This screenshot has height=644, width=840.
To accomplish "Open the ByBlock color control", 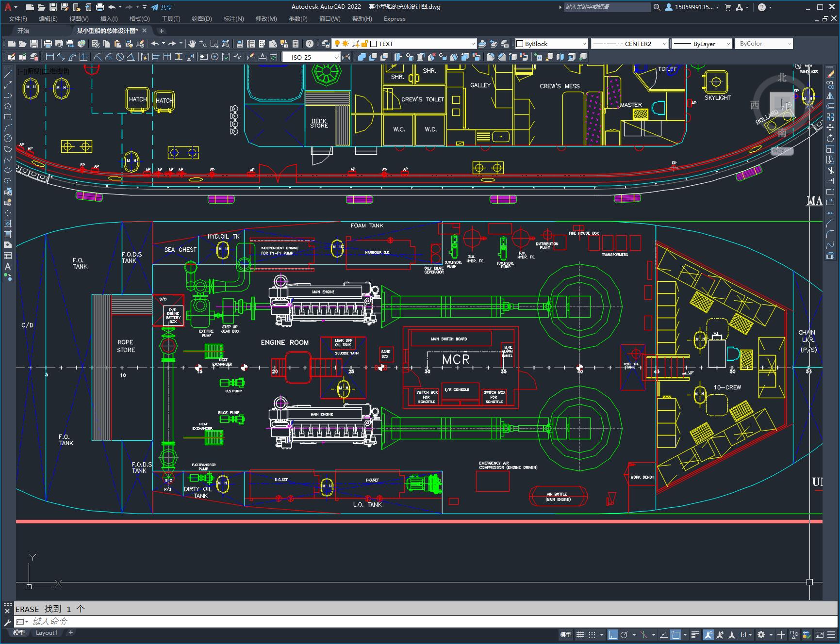I will tap(551, 44).
